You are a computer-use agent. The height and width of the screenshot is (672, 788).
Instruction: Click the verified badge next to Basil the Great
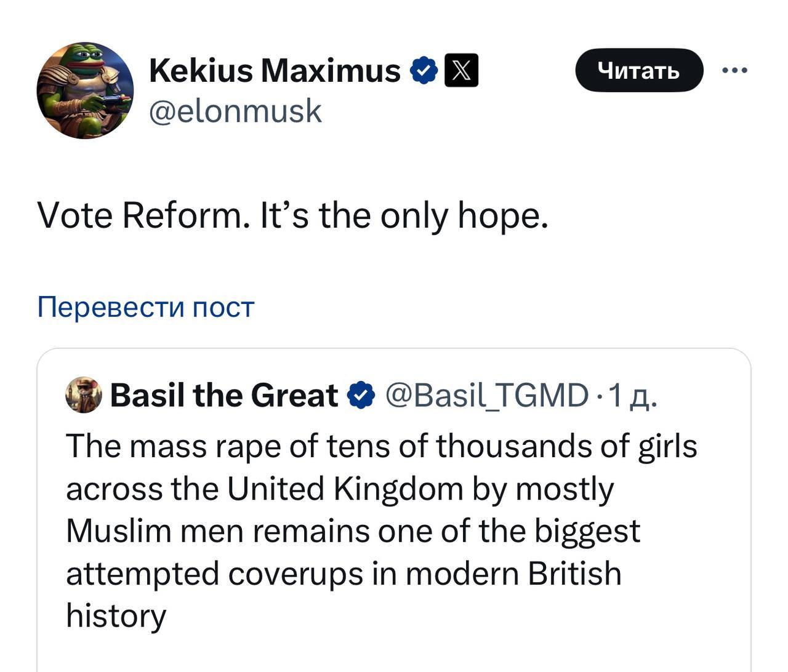pyautogui.click(x=361, y=395)
